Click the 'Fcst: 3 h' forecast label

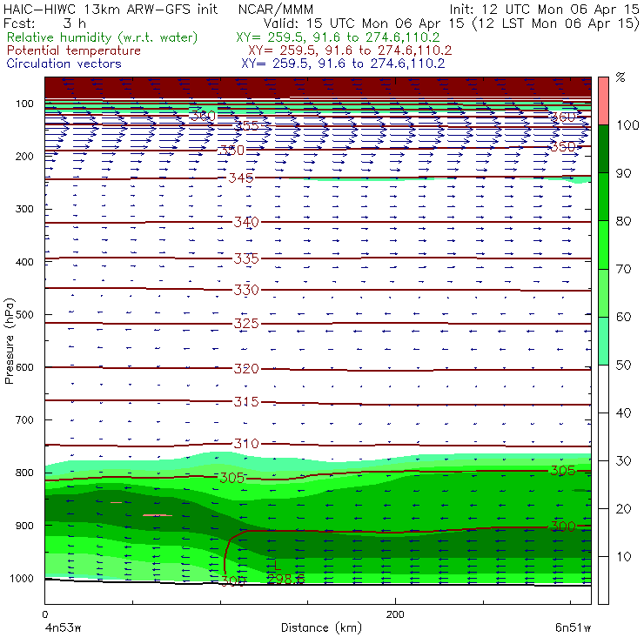tap(44, 23)
